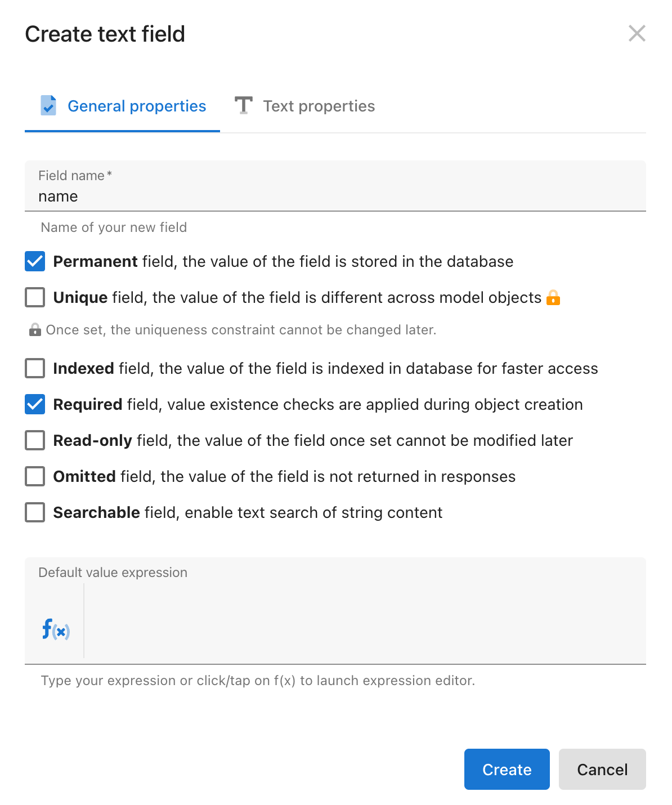Screen dimensions: 672x805
Task: Click the Create button
Action: click(x=506, y=770)
